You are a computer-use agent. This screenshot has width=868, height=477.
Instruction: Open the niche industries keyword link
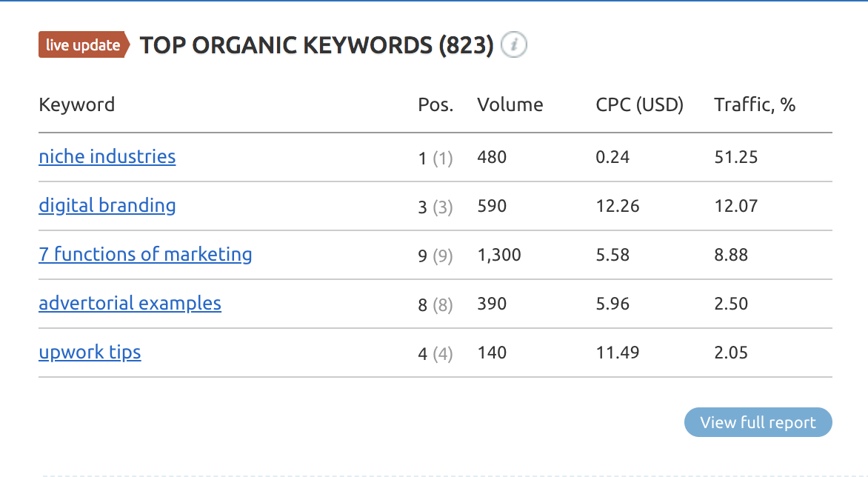pos(107,156)
